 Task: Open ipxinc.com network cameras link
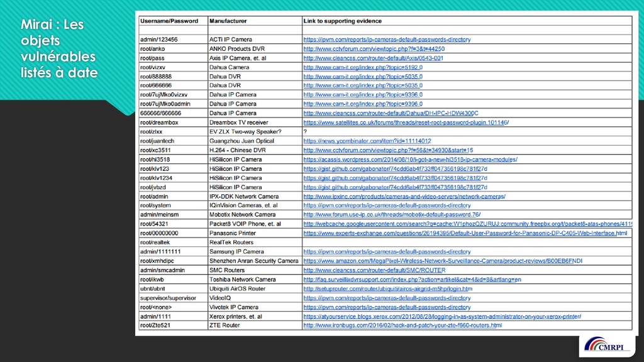pyautogui.click(x=404, y=196)
